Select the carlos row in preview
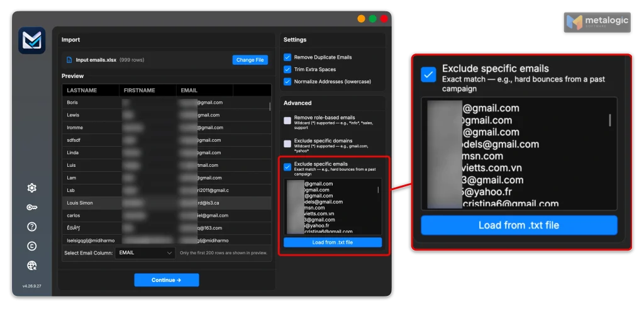 [166, 215]
